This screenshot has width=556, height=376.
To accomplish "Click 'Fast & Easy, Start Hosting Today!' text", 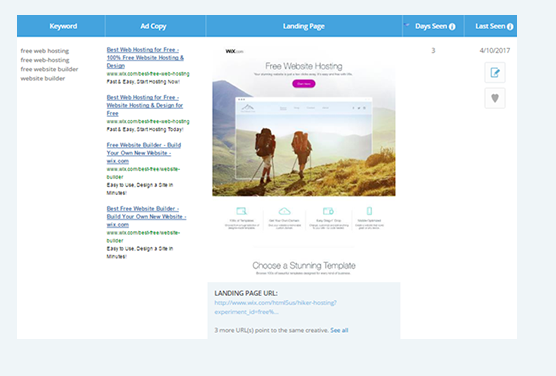I will tap(145, 129).
